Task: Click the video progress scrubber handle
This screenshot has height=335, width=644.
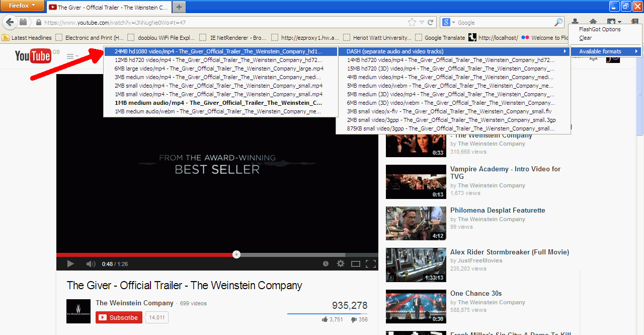Action: [x=236, y=254]
